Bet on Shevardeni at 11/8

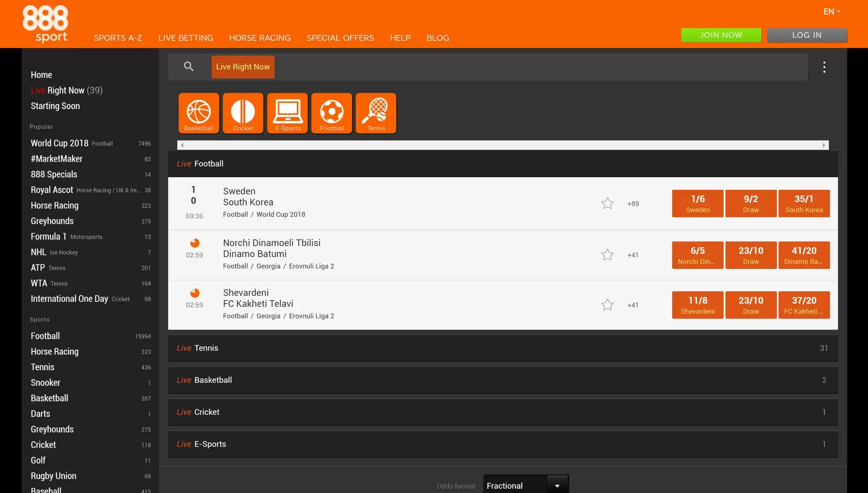[698, 305]
